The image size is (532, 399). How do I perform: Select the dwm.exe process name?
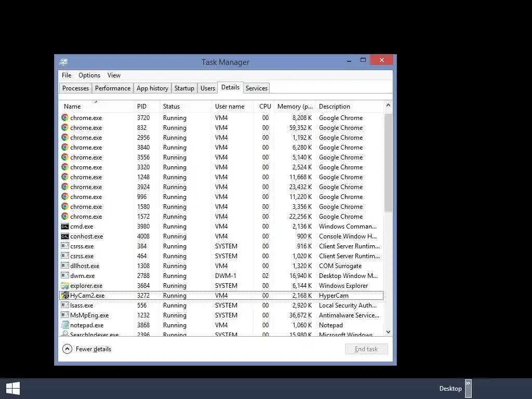83,275
